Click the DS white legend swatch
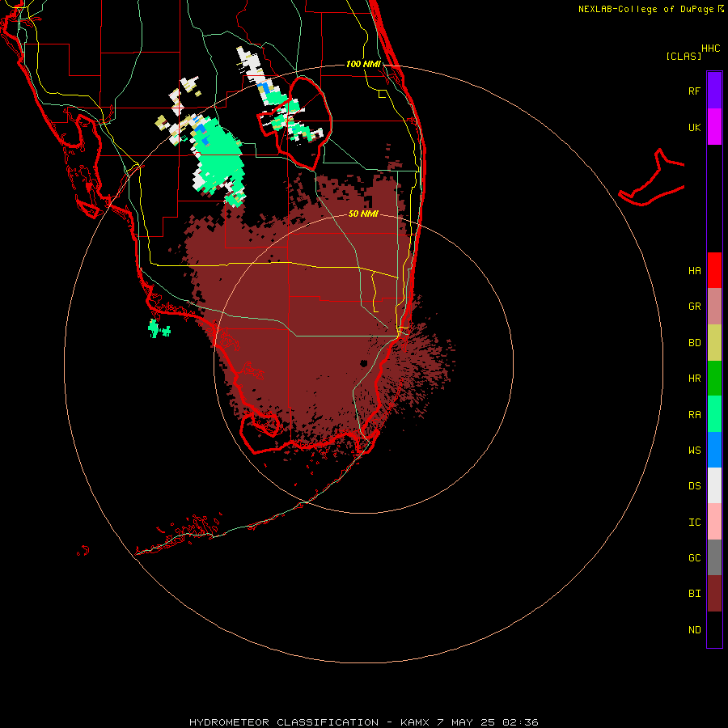This screenshot has height=728, width=728. click(714, 485)
